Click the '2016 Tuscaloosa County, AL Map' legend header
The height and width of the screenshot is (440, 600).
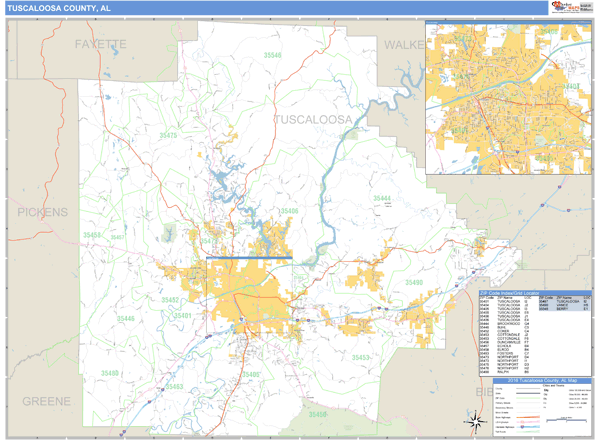[542, 380]
